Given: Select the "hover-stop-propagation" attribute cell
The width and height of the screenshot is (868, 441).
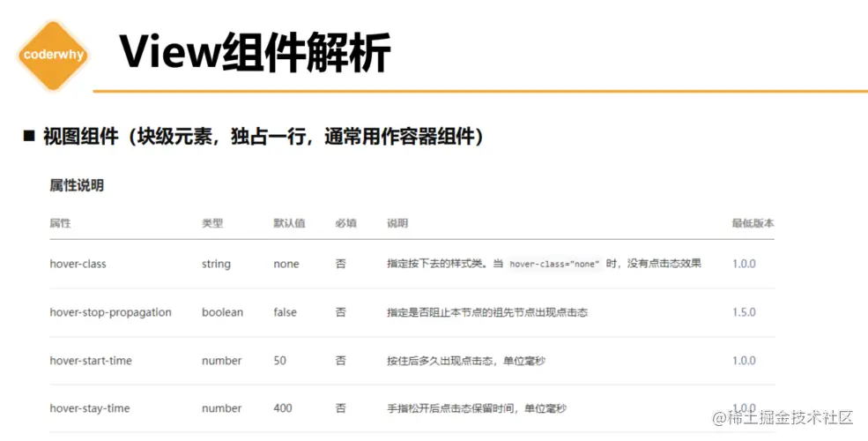Looking at the screenshot, I should (110, 312).
